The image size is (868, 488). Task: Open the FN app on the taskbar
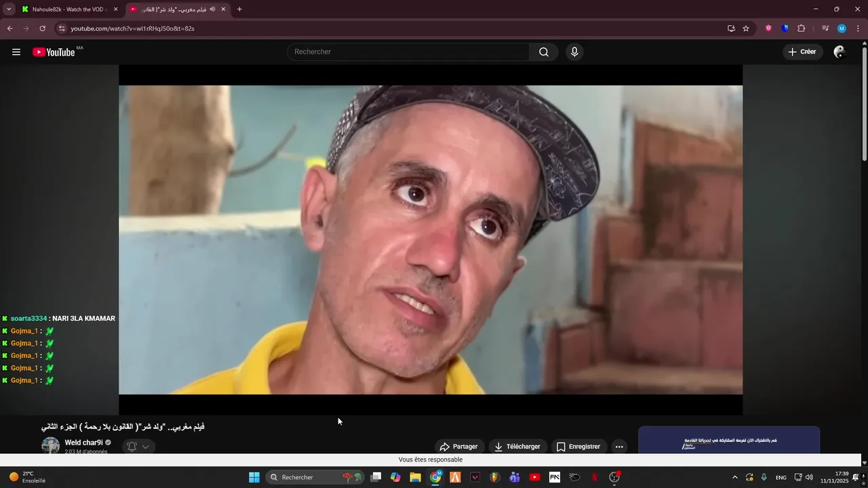[x=555, y=477]
